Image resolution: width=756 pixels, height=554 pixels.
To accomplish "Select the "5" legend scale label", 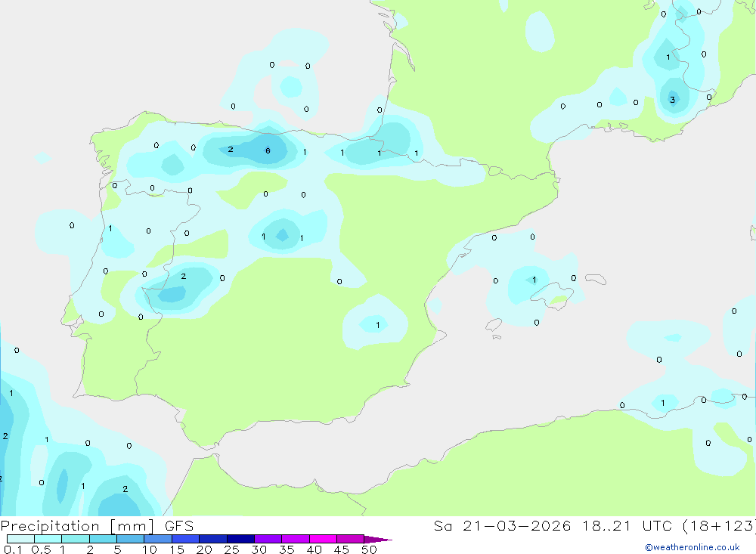I will click(117, 549).
